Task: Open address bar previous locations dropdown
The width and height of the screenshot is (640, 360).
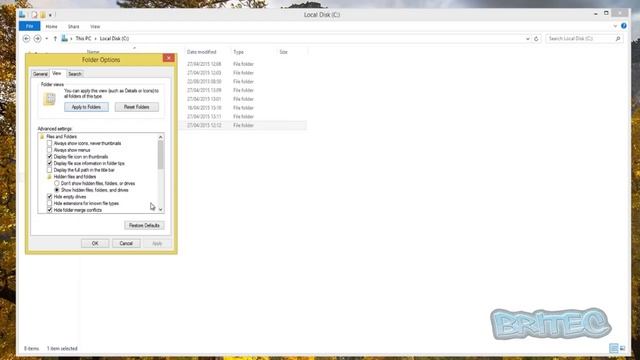Action: coord(527,38)
